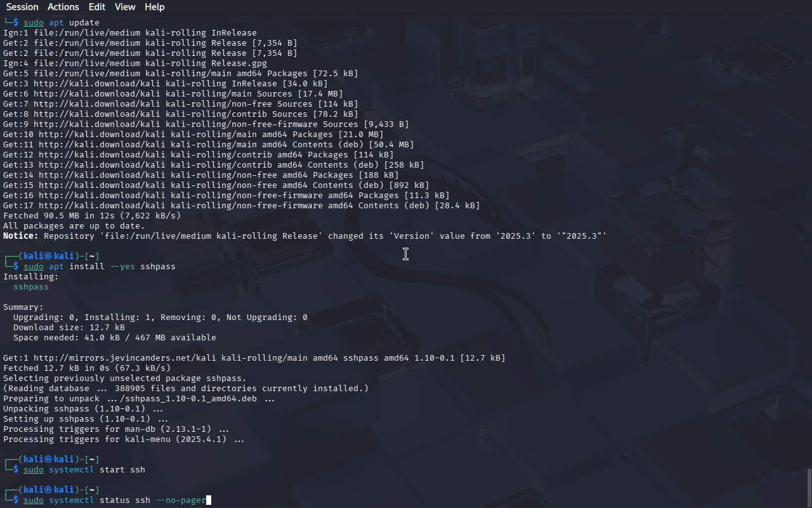The width and height of the screenshot is (812, 508).
Task: Click the Fetched 90.5 MB line
Action: tap(92, 216)
